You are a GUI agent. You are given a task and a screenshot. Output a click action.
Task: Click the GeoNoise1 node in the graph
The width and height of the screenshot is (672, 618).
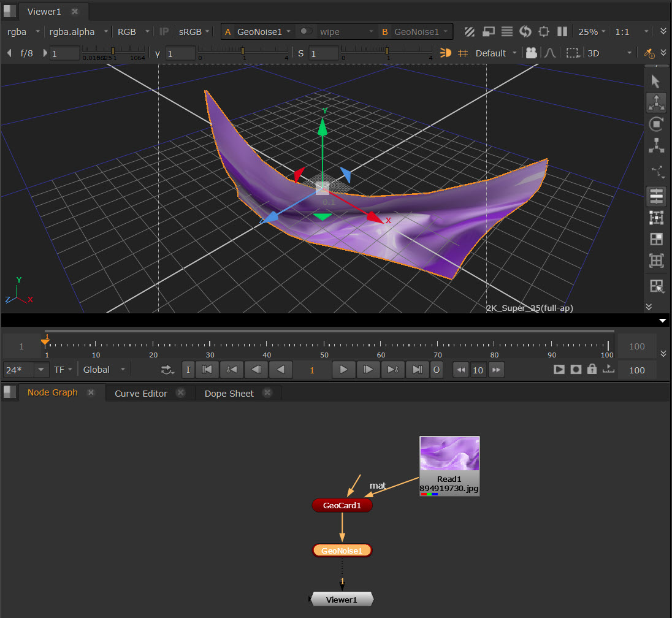pyautogui.click(x=342, y=551)
